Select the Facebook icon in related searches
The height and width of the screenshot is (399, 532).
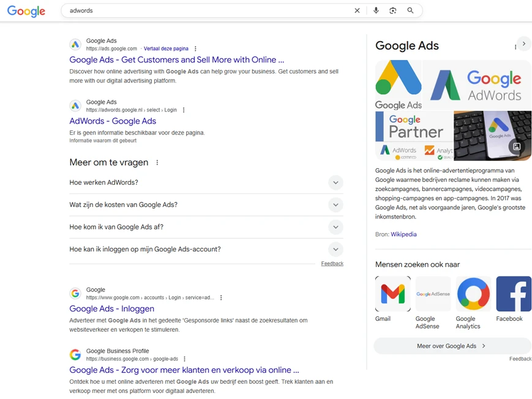tap(514, 294)
